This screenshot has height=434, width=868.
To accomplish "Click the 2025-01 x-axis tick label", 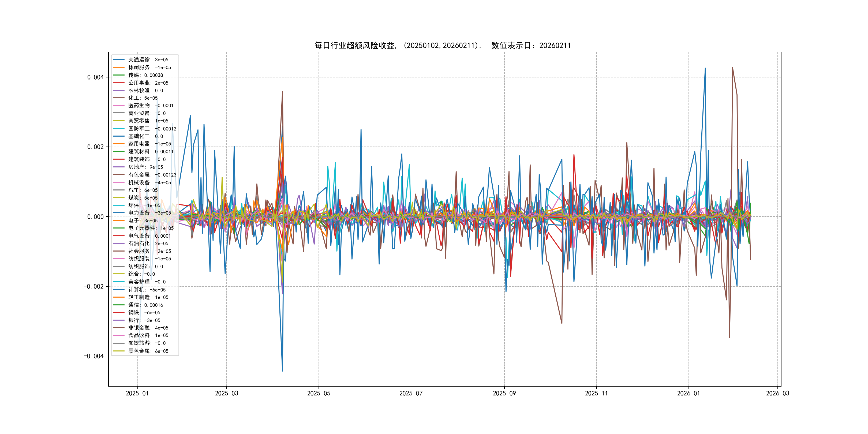I will click(137, 393).
